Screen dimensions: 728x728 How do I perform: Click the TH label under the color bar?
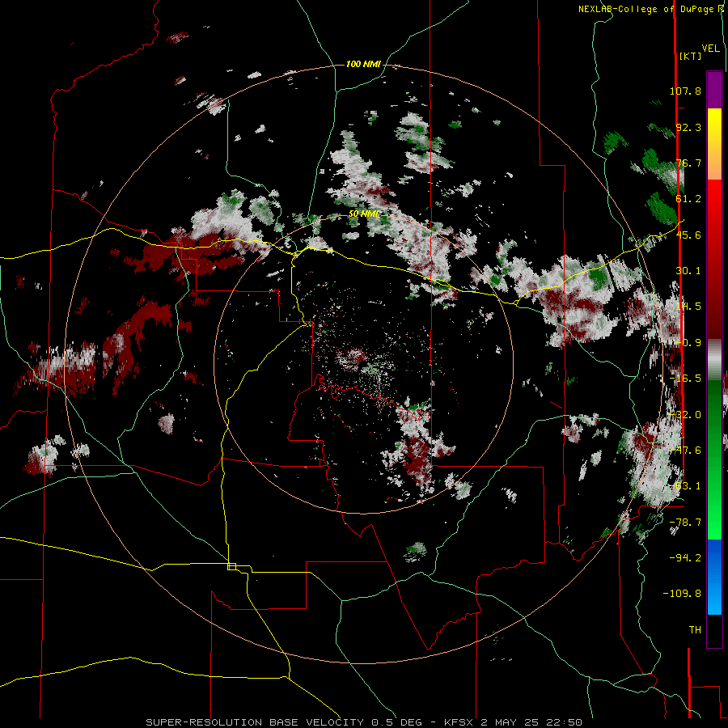(695, 630)
